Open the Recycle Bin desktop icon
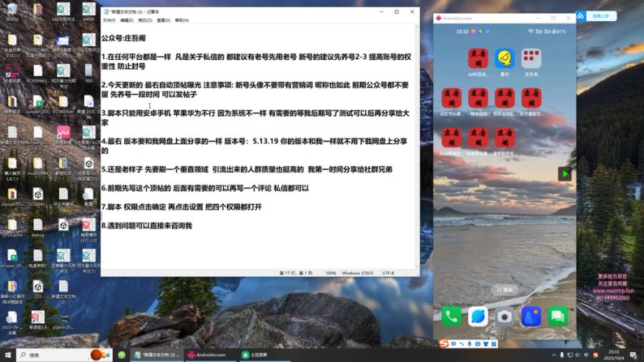The width and height of the screenshot is (644, 362). pyautogui.click(x=13, y=10)
